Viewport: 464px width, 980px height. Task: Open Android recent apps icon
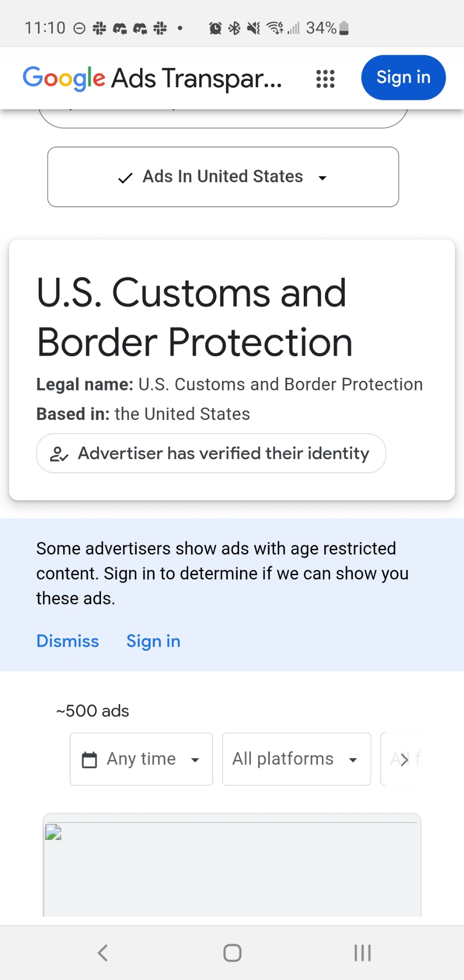point(362,953)
